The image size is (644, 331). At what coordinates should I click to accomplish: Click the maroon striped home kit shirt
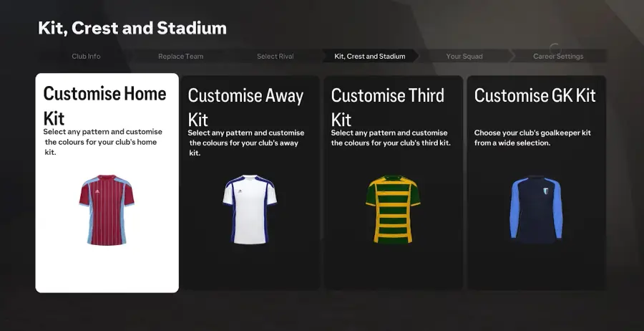pos(107,209)
